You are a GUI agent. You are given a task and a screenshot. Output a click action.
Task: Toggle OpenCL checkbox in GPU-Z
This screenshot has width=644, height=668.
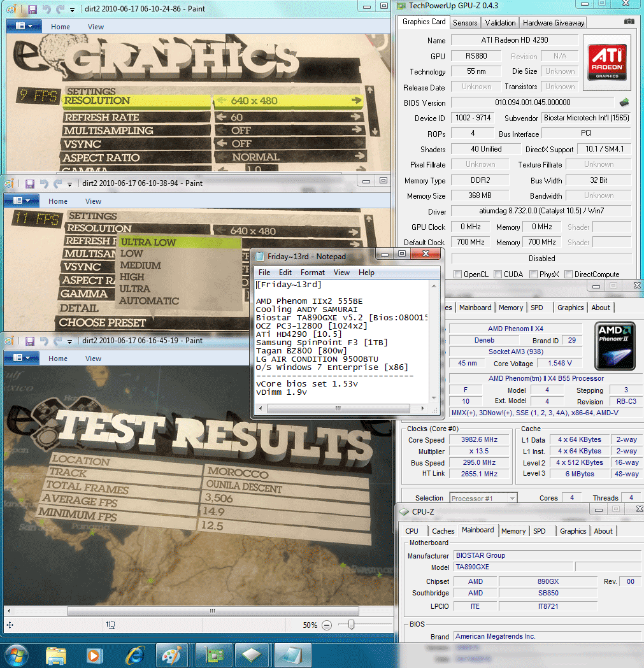[x=458, y=274]
